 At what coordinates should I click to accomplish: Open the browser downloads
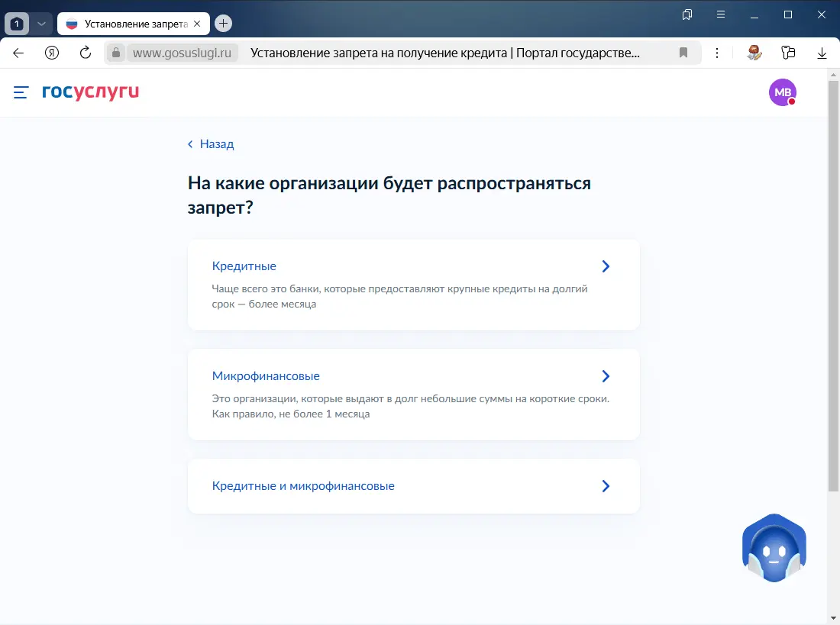pyautogui.click(x=822, y=53)
